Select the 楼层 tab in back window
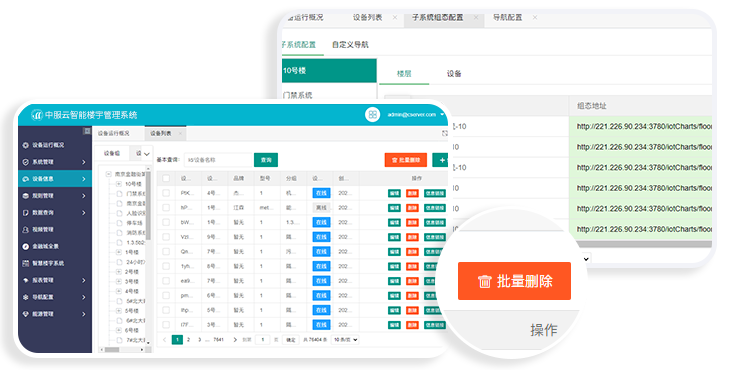This screenshot has width=730, height=370. (x=404, y=74)
